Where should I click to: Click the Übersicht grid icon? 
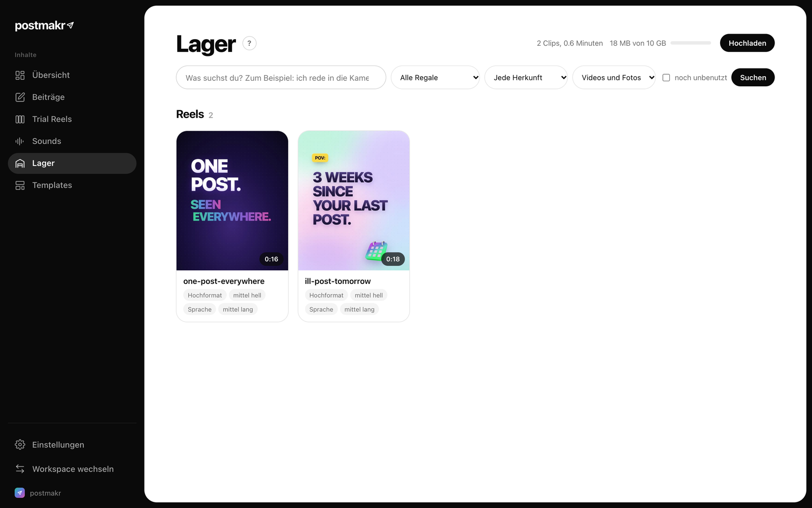pyautogui.click(x=20, y=75)
